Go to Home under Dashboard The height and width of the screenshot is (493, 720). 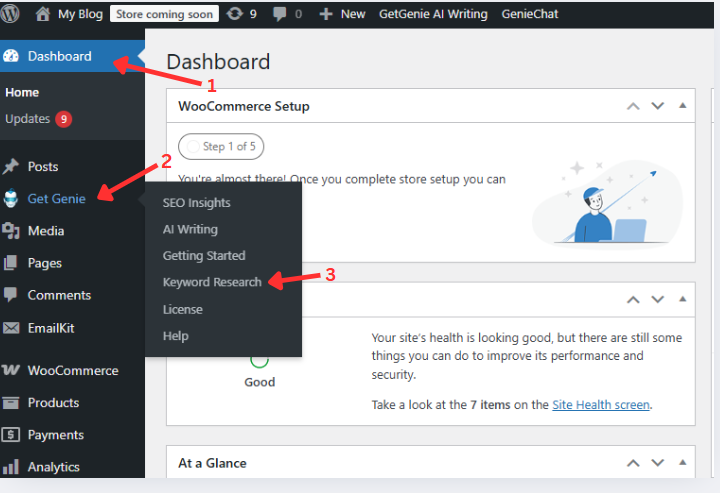[22, 92]
